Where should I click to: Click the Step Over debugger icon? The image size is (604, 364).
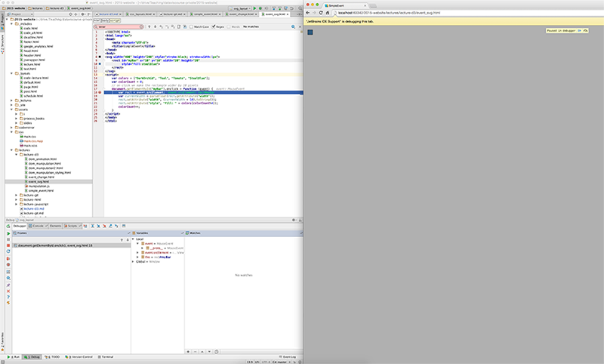click(x=92, y=226)
